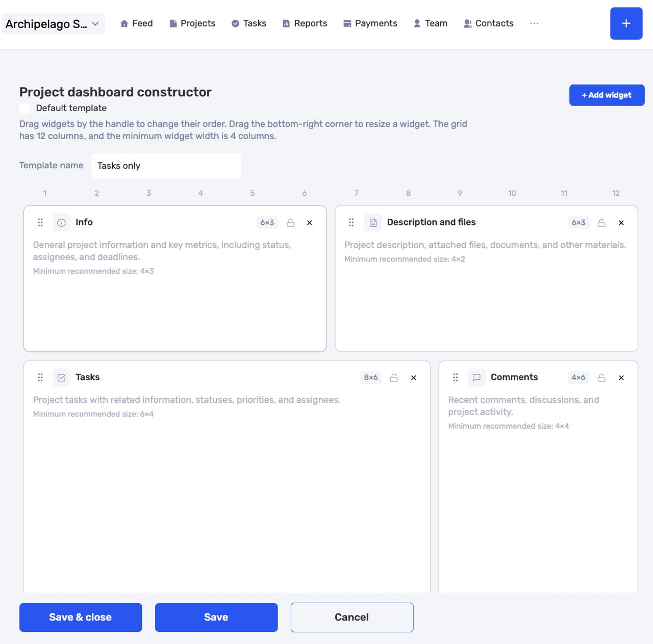Remove the Comments widget

[621, 378]
